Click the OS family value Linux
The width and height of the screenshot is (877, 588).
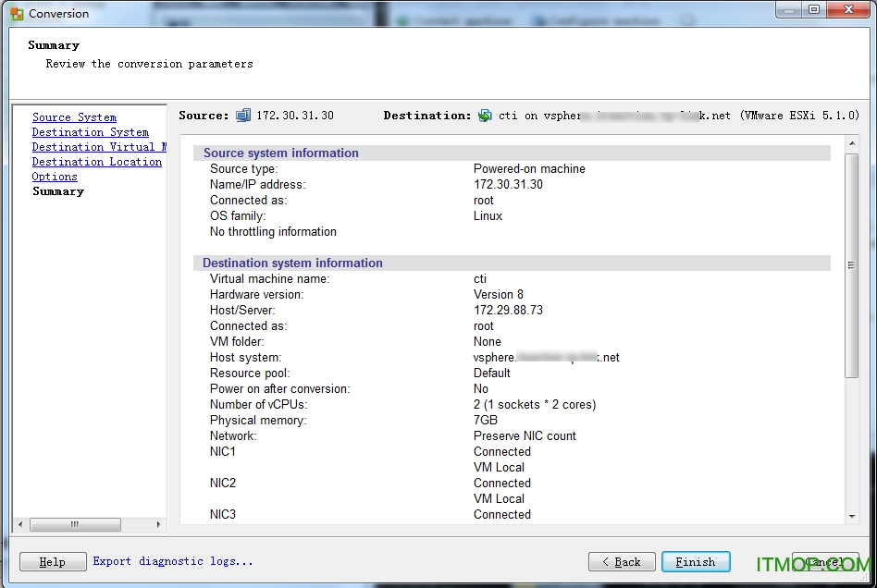tap(488, 215)
